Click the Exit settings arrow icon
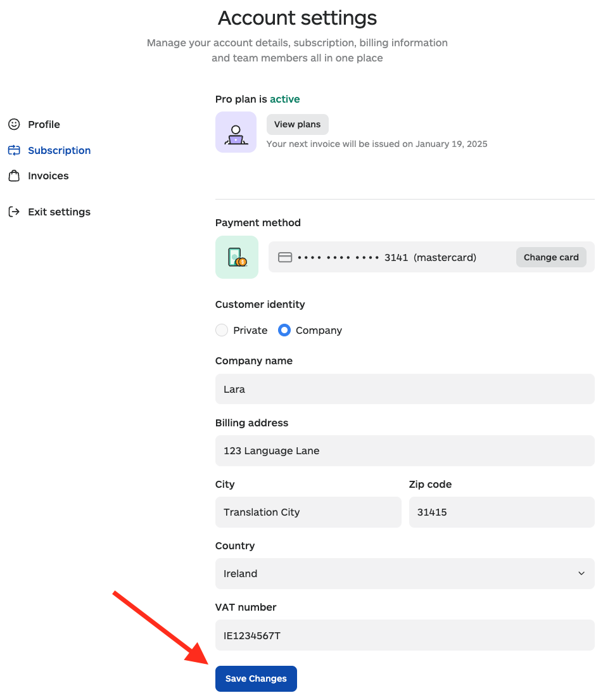Viewport: 603px width, 700px height. [x=14, y=212]
